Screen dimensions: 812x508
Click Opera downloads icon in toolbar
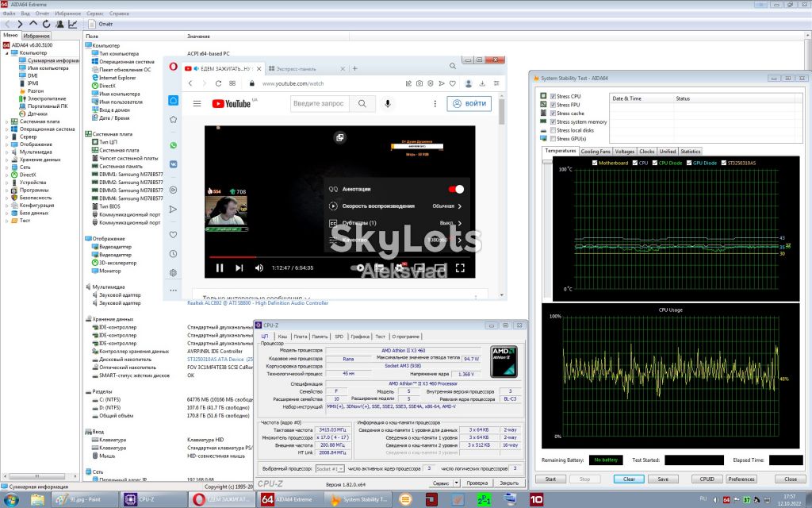482,83
